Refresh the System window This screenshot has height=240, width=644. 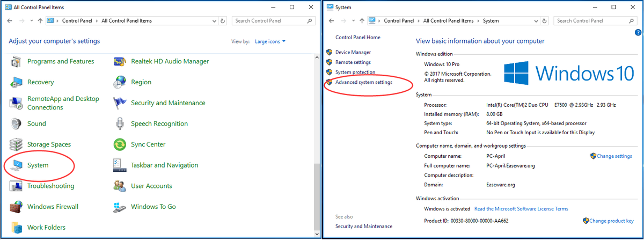pos(545,21)
